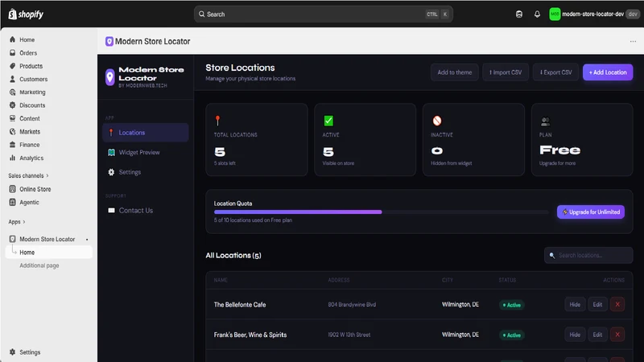Click the red pin Total Locations icon
The image size is (644, 362).
pyautogui.click(x=217, y=121)
